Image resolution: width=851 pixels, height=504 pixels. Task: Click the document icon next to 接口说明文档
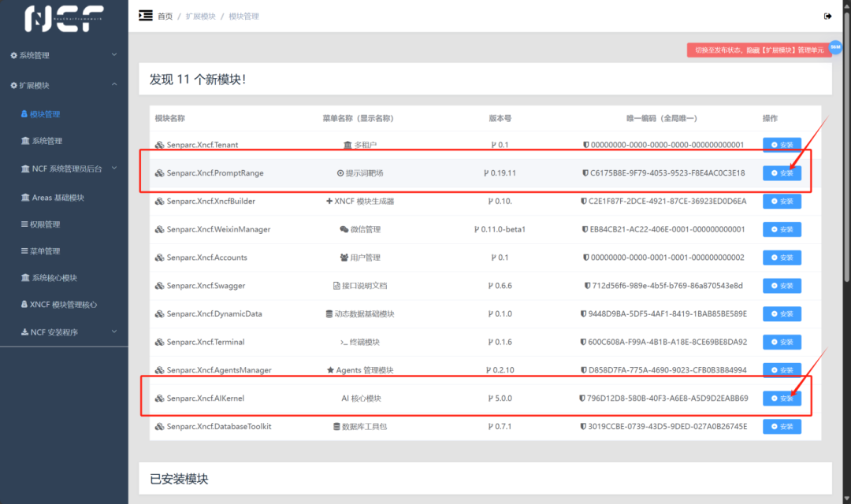point(336,286)
